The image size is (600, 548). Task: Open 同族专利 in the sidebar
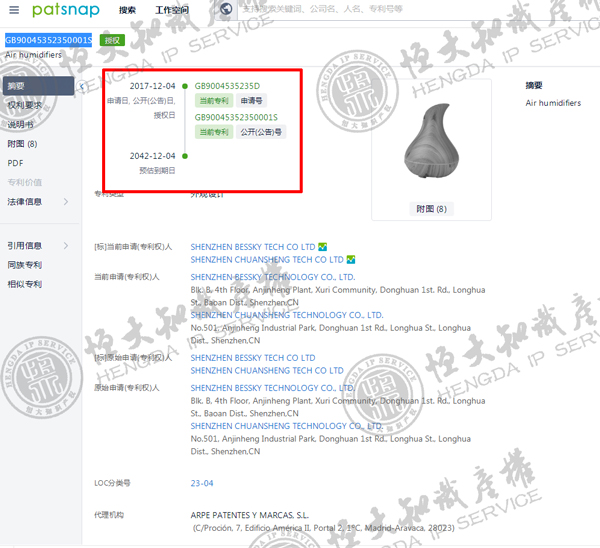[x=25, y=265]
